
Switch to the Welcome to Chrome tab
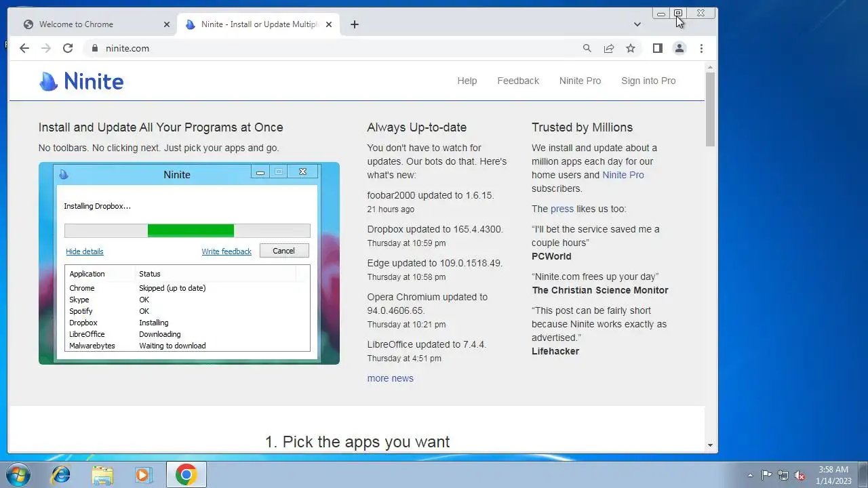[x=95, y=24]
